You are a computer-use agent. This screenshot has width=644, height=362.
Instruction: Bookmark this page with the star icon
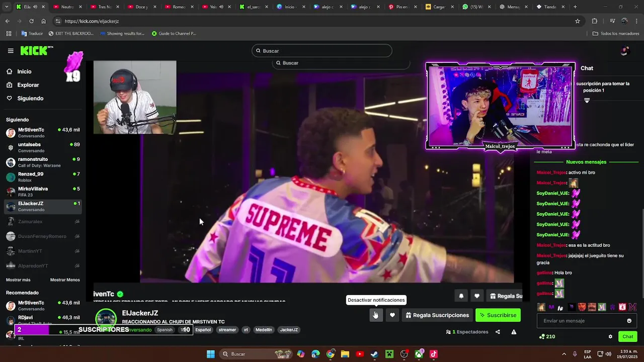[x=578, y=21]
